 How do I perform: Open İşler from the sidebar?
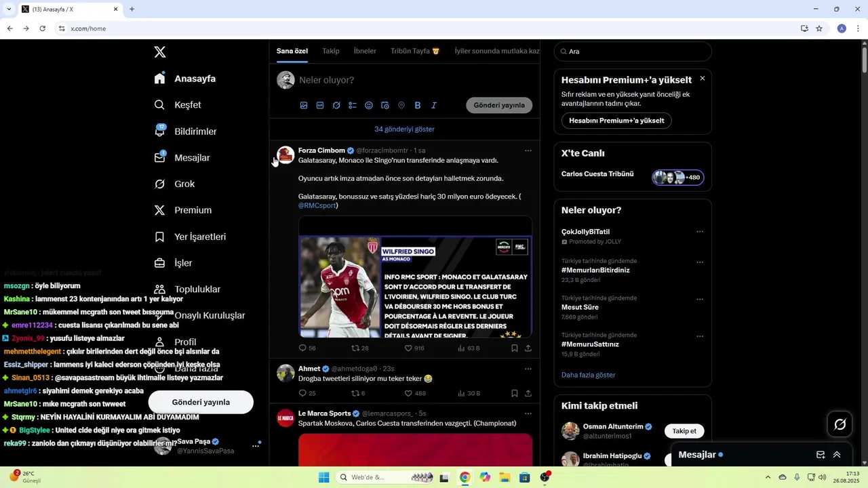coord(173,263)
